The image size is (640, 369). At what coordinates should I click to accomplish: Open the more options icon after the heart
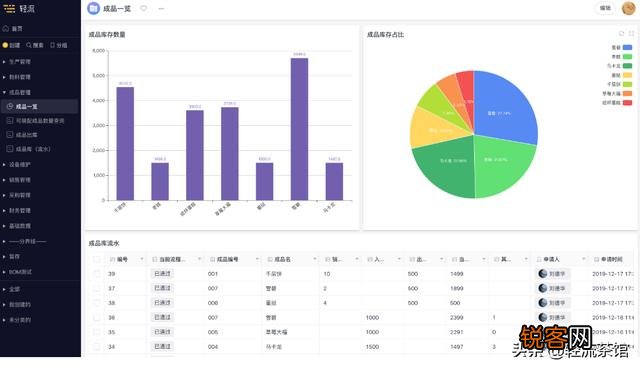(x=161, y=8)
